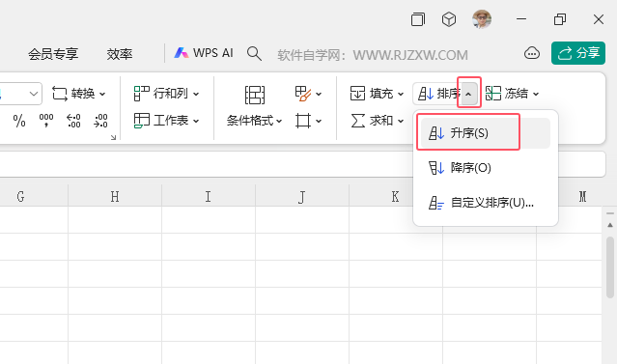Focus the search box with RJZXW text
The image size is (617, 364).
click(373, 55)
